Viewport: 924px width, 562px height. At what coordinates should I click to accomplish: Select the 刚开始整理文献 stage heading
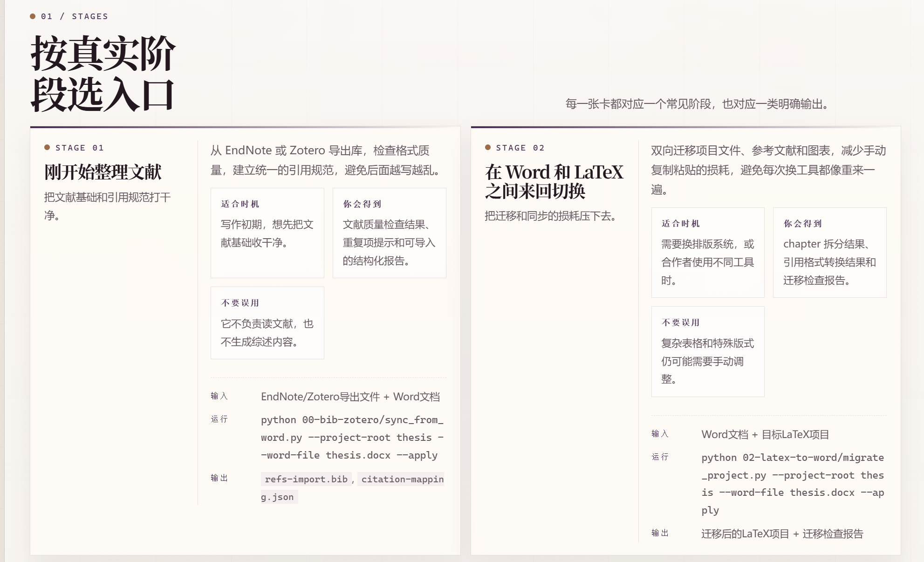103,172
